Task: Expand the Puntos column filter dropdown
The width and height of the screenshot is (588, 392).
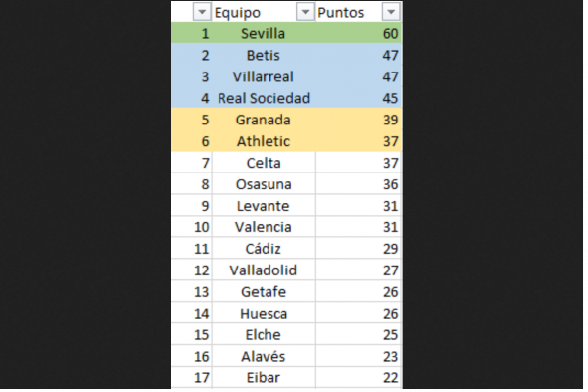Action: pos(390,12)
